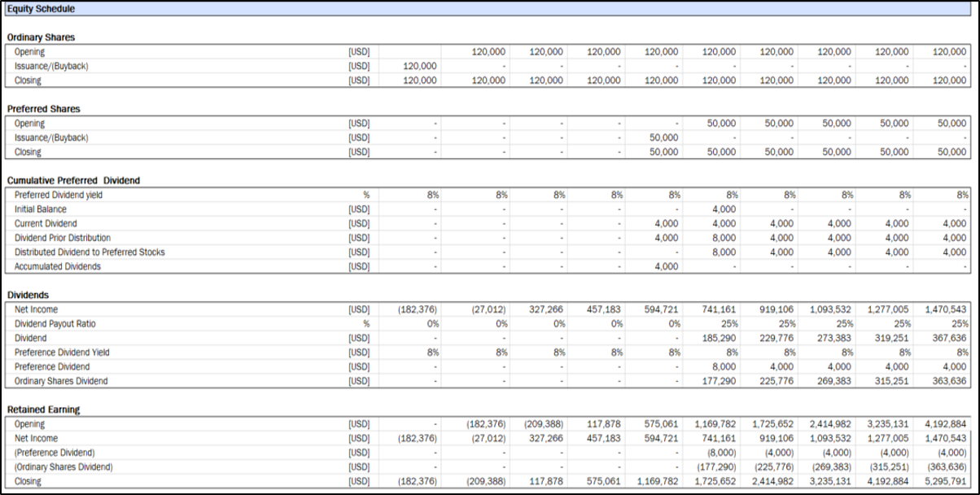Viewport: 980px width, 495px height.
Task: Select Distributed Dividend to Preferred Stocks label
Action: click(x=90, y=252)
